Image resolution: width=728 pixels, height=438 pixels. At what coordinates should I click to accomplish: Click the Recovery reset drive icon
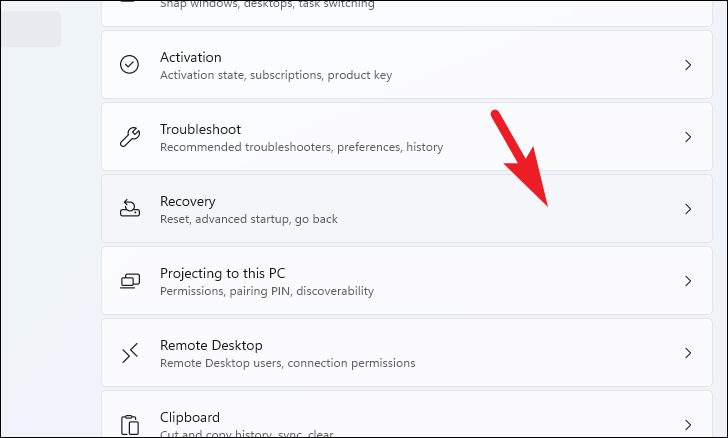tap(130, 209)
